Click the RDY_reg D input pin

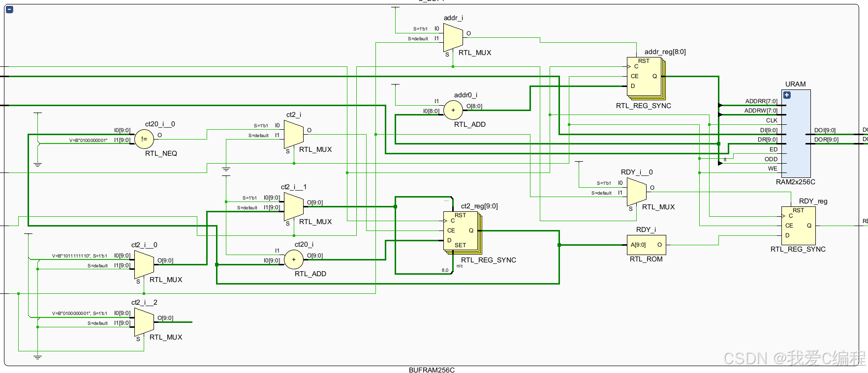[787, 235]
